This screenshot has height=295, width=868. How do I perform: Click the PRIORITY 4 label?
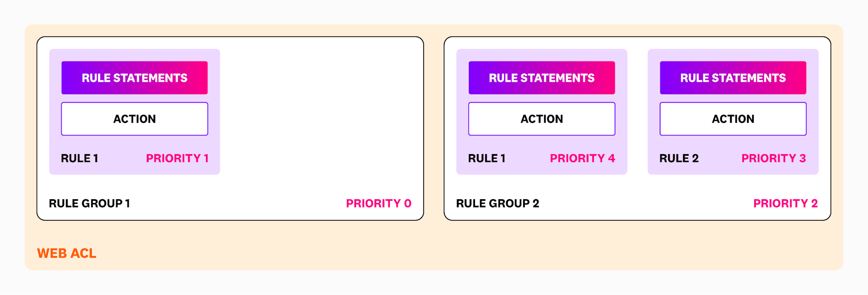click(x=582, y=158)
